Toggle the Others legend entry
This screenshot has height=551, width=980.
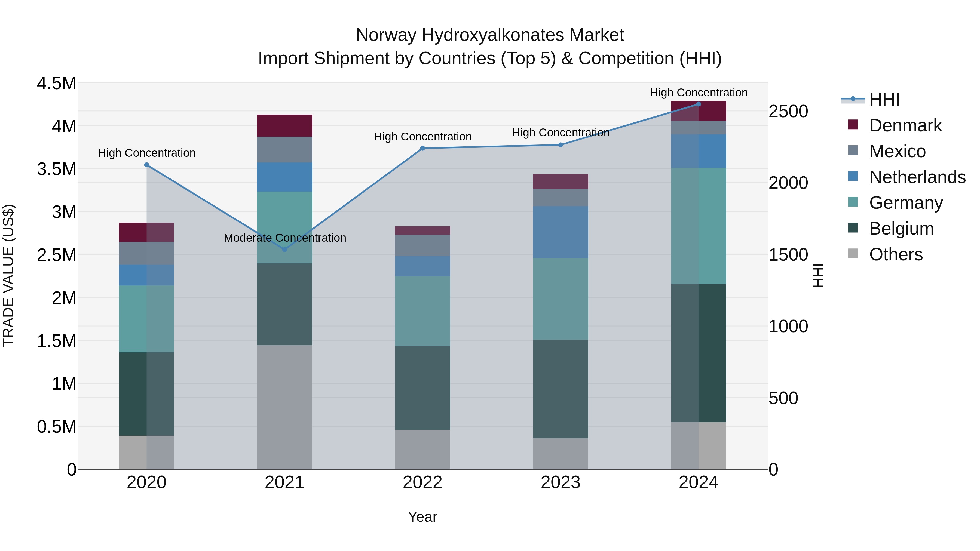[885, 254]
